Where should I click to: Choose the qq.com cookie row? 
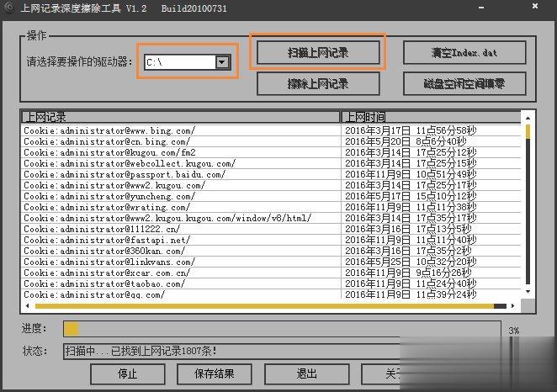[x=94, y=294]
